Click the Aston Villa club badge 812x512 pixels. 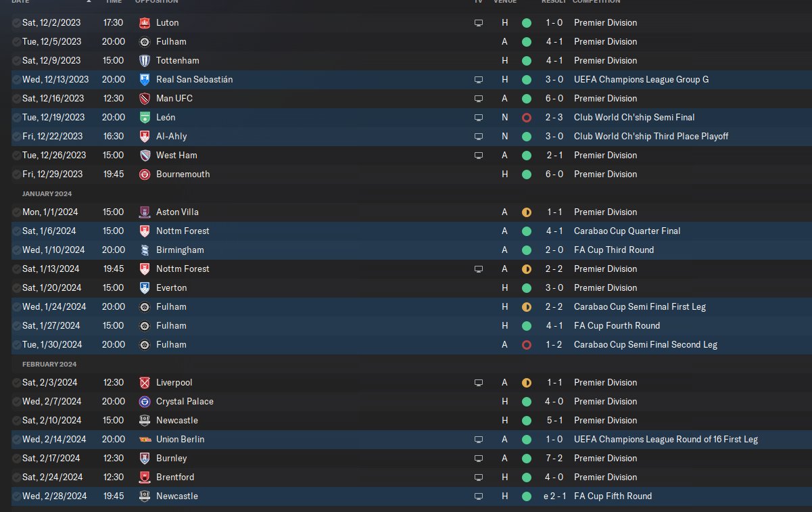144,212
